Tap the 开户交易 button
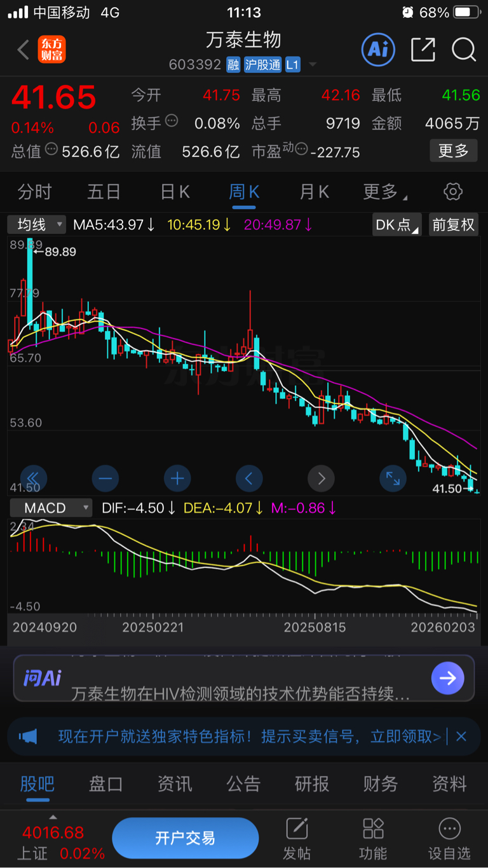Screen dimensions: 488x868 click(186, 838)
